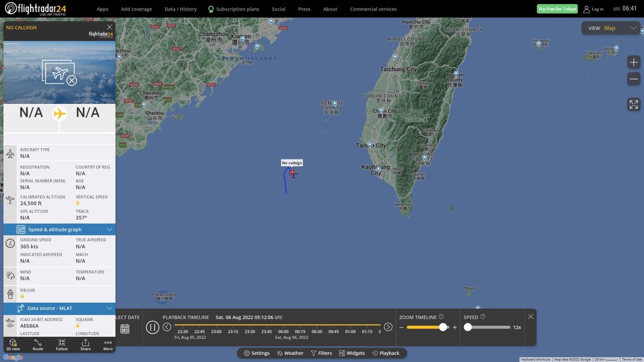This screenshot has width=644, height=362.
Task: Open the Widgets panel
Action: (351, 353)
